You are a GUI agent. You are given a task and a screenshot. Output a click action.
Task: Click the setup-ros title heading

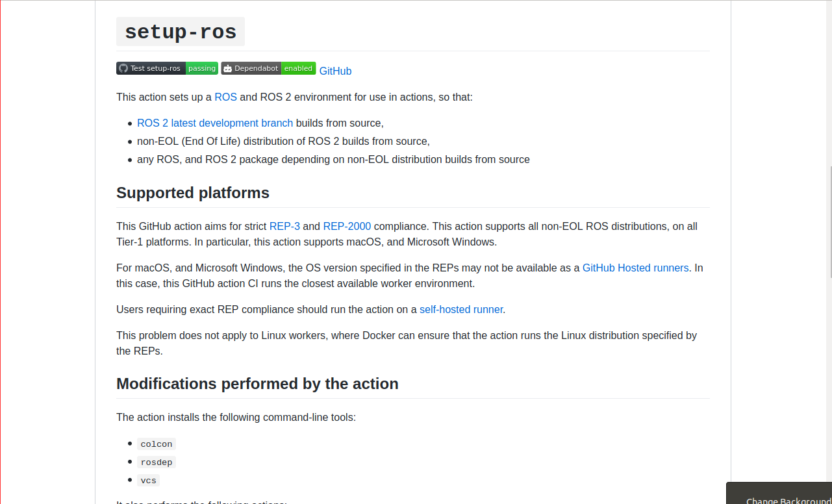(x=181, y=32)
